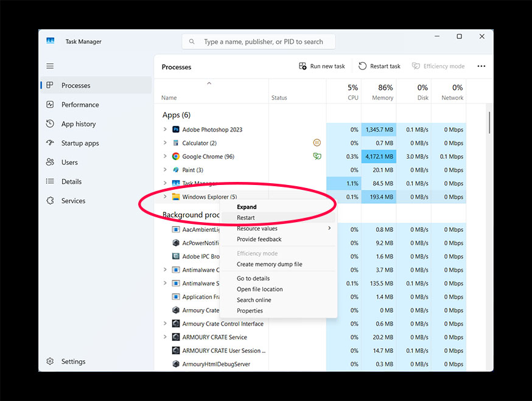Screen dimensions: 532x401
Task: Go to the Startup apps page
Action: (x=96, y=143)
